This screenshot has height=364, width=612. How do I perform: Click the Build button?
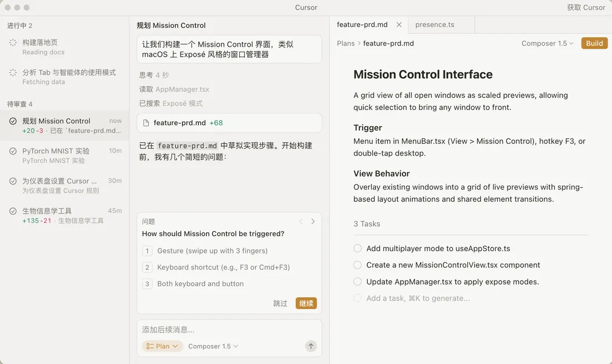pos(594,43)
